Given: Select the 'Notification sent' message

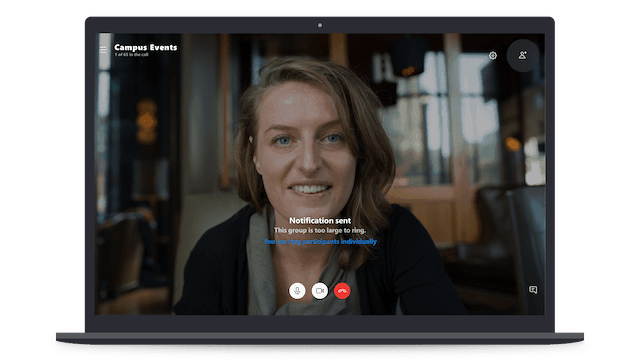Looking at the screenshot, I should 320,220.
